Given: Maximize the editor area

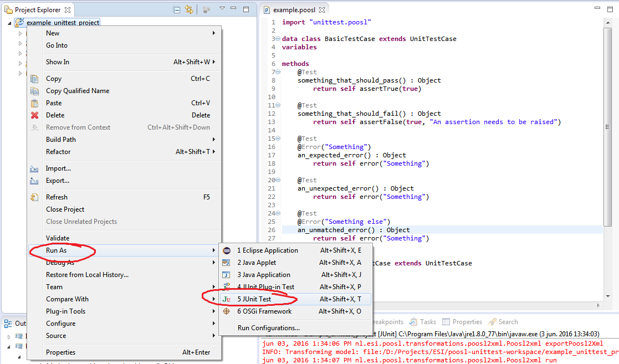Looking at the screenshot, I should [x=610, y=9].
